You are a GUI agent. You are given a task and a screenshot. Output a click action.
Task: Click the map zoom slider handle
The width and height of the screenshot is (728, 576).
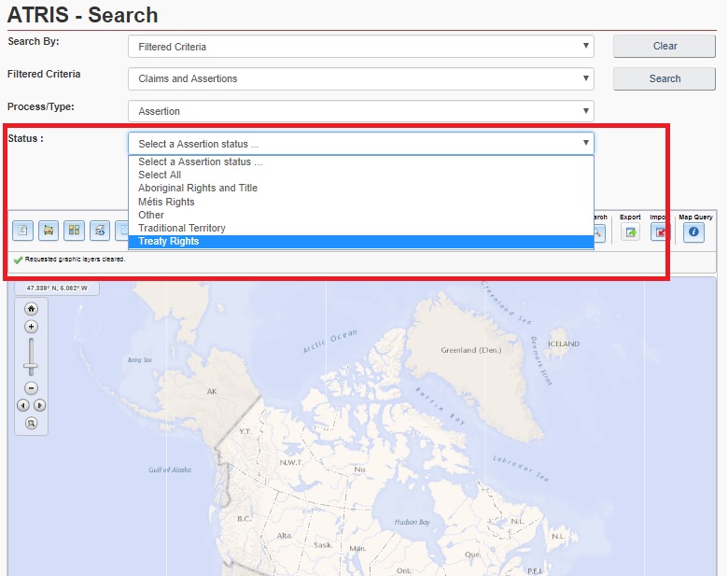pyautogui.click(x=31, y=366)
